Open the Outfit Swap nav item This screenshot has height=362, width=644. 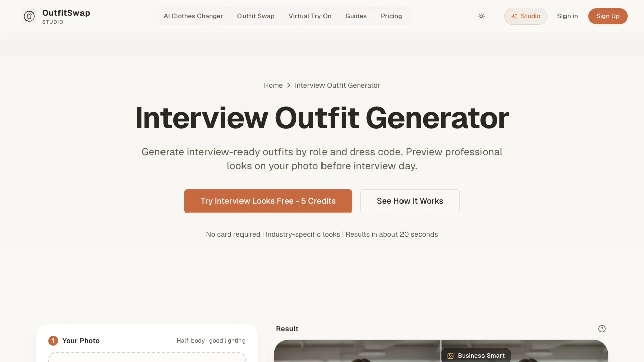coord(256,16)
